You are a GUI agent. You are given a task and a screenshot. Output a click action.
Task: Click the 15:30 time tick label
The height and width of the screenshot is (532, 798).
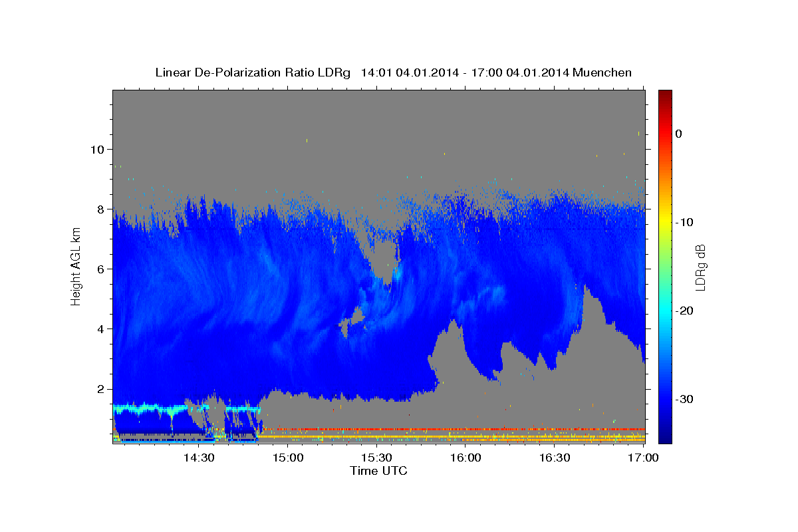(377, 458)
